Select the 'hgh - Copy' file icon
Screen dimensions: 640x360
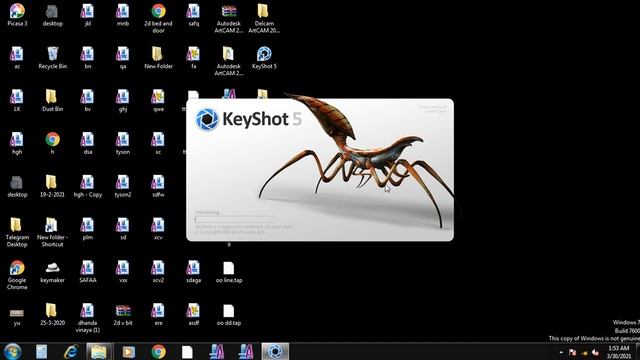click(x=88, y=186)
